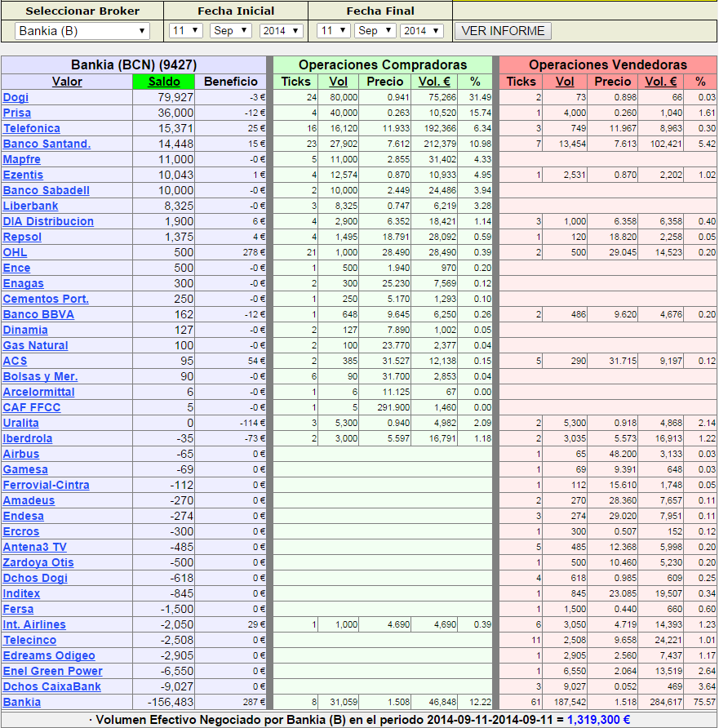
Task: Open the Inditex stock link
Action: tap(22, 594)
